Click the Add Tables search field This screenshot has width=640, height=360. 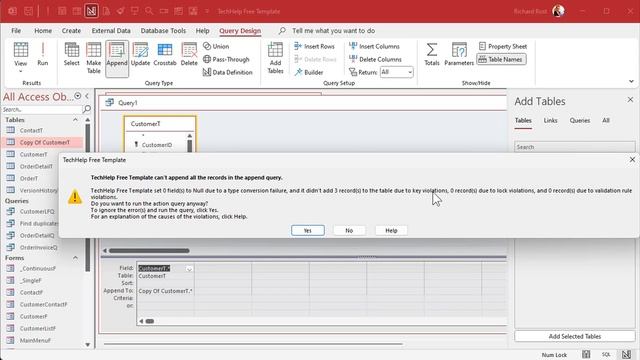coord(574,147)
